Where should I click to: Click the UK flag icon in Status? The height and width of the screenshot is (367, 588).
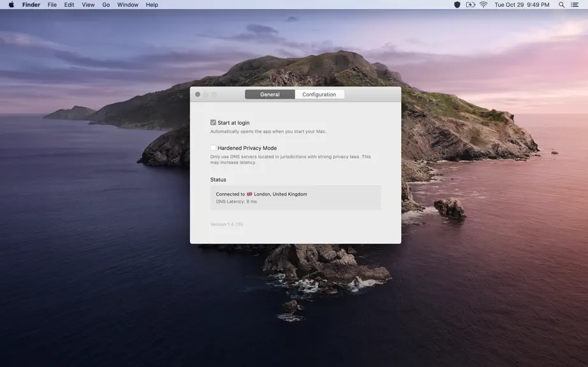[249, 194]
